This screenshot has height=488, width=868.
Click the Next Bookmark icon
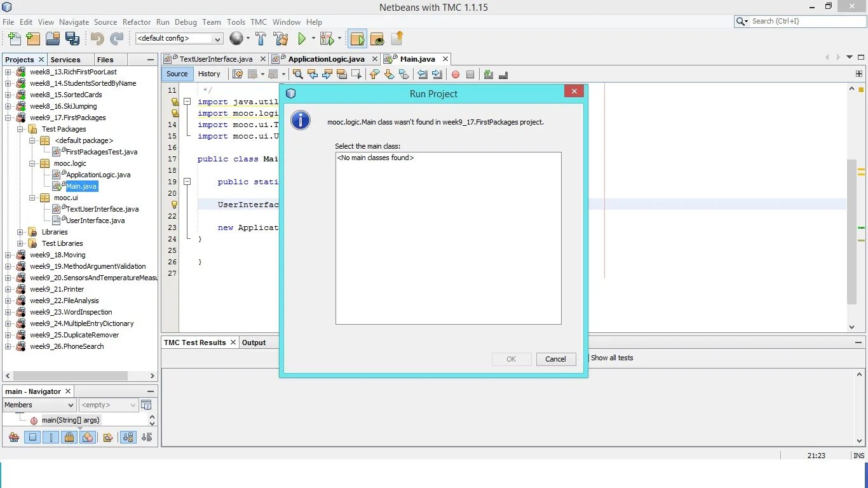click(389, 74)
